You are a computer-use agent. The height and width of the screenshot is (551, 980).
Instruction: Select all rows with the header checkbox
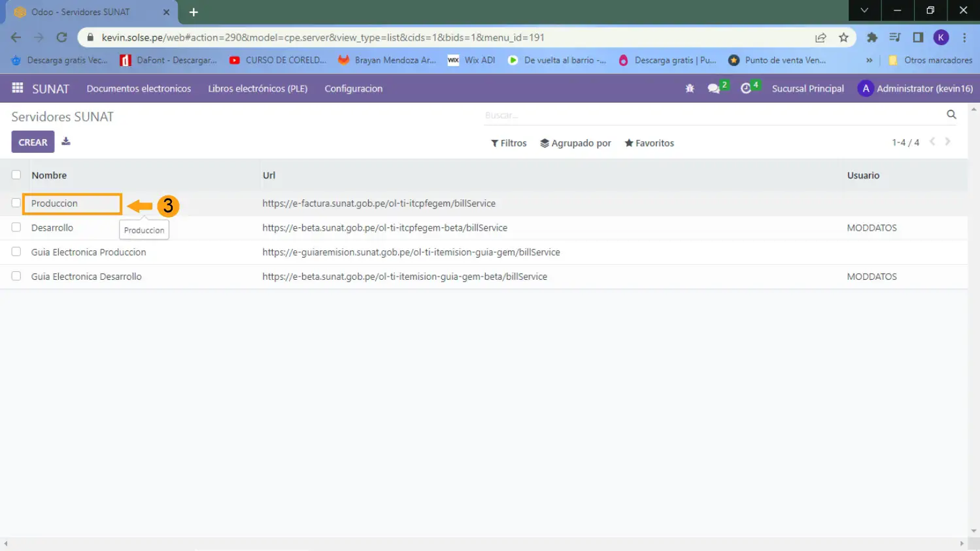tap(16, 175)
